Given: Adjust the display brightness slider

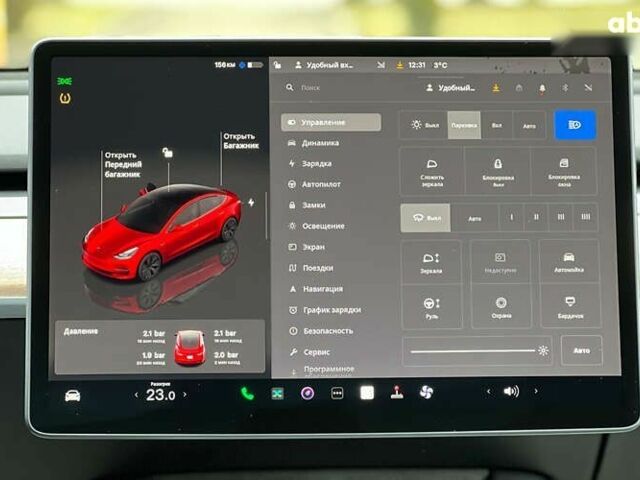Looking at the screenshot, I should (x=478, y=351).
